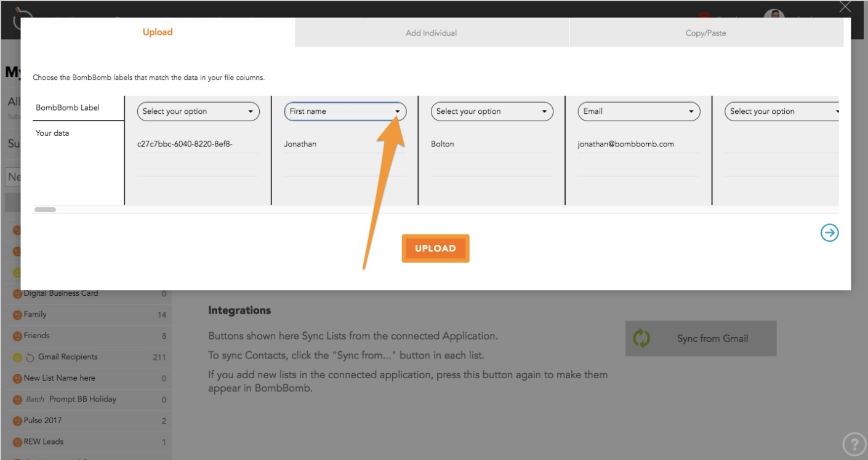Open the Friends list
Screen dimensions: 868x460
pyautogui.click(x=37, y=335)
